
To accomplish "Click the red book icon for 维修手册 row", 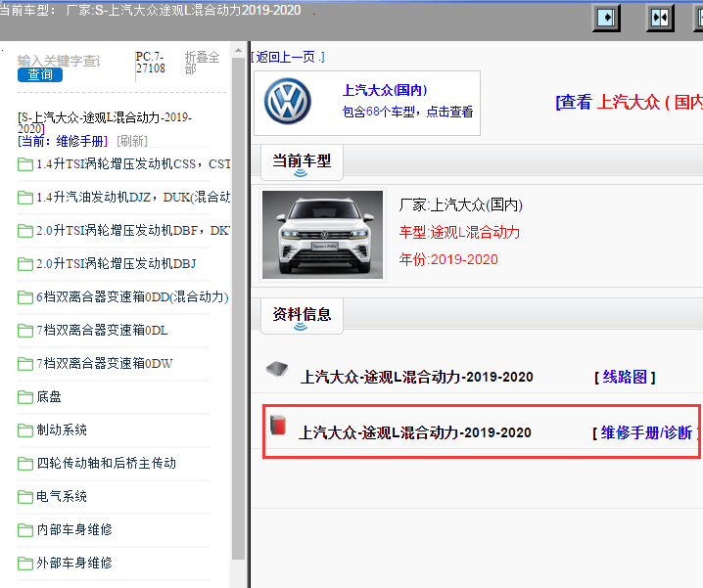I will point(278,425).
